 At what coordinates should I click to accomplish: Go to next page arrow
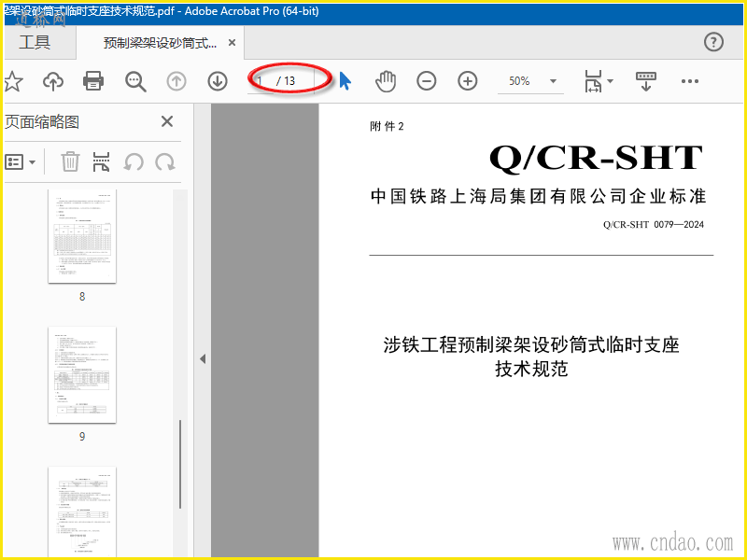pyautogui.click(x=218, y=81)
